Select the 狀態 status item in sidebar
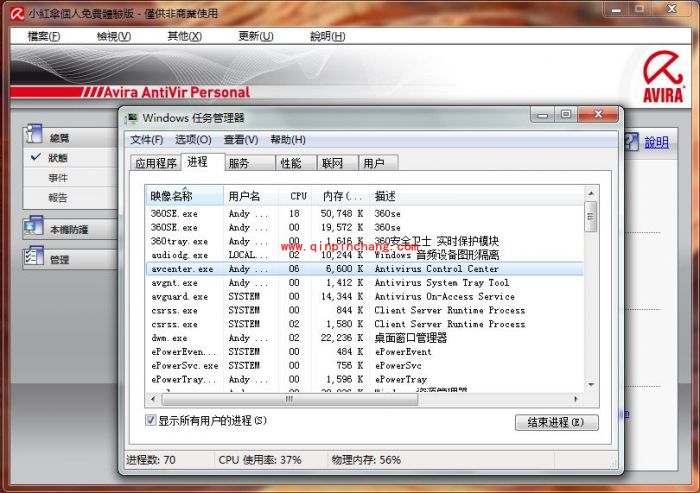Screen dimensions: 700x493 (x=58, y=158)
